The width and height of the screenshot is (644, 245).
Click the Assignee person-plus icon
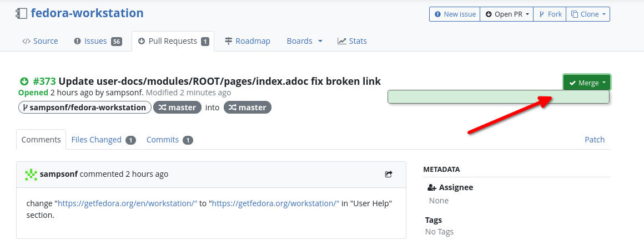tap(432, 188)
